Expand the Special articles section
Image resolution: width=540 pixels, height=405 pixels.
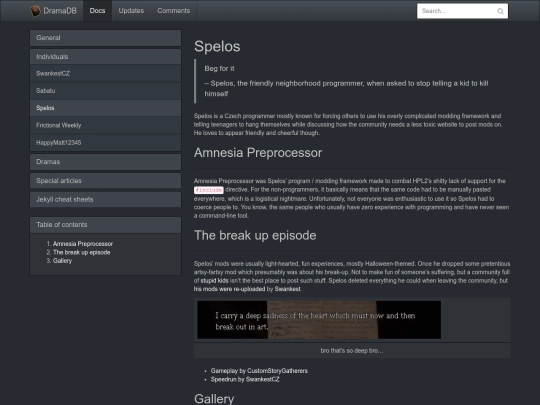tap(105, 181)
